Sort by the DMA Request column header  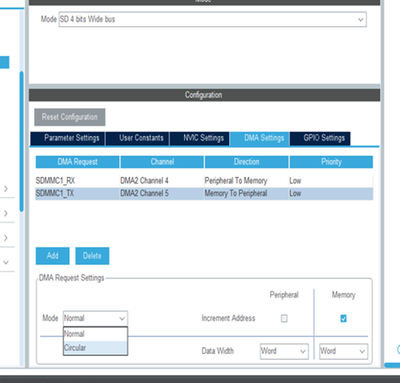click(x=77, y=162)
